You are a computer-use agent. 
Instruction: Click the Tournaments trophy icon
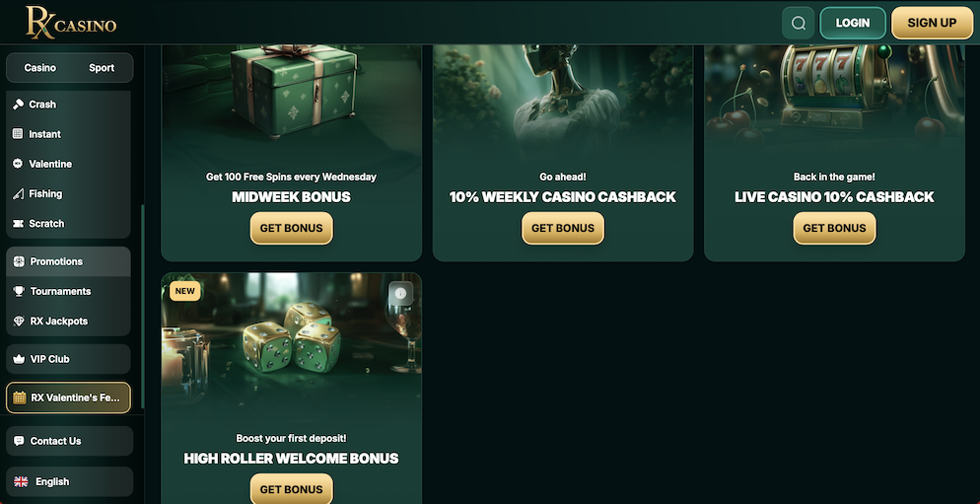click(x=19, y=291)
